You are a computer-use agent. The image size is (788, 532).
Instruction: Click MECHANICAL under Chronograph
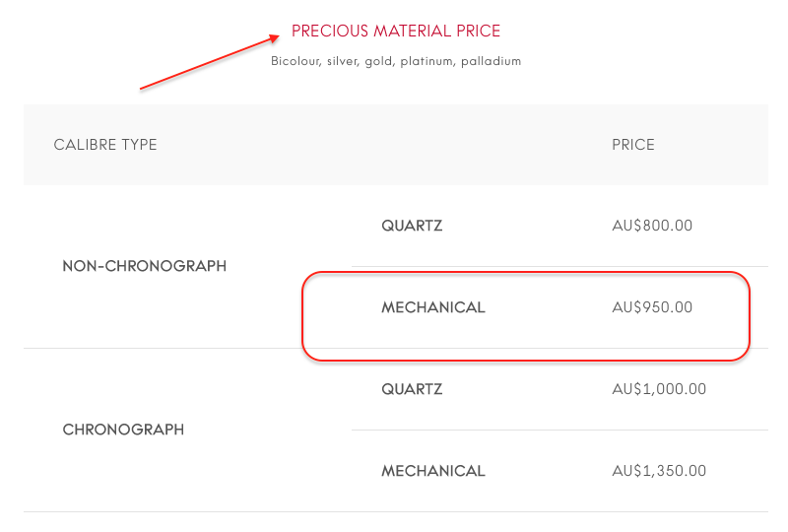(x=433, y=471)
